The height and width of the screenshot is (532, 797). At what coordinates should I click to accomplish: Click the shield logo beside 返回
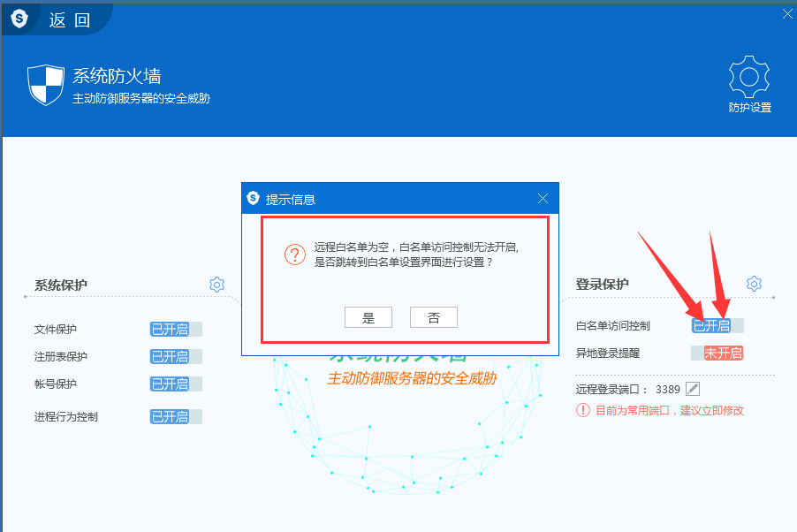(19, 19)
